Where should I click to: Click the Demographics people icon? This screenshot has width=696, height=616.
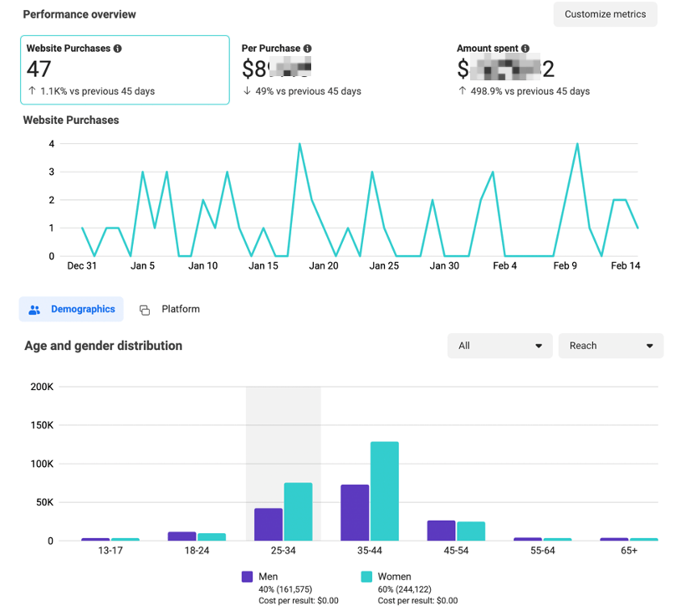tap(34, 310)
